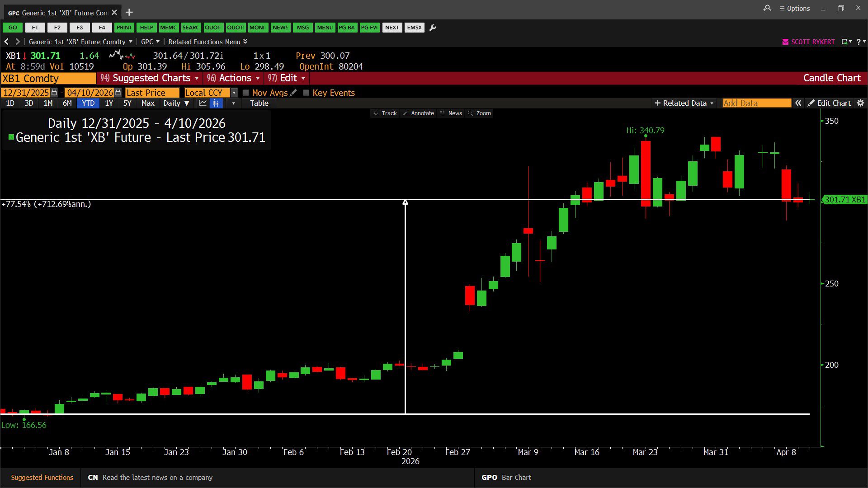Enable the Key Events checkbox
Screen dimensions: 868x488
point(306,93)
